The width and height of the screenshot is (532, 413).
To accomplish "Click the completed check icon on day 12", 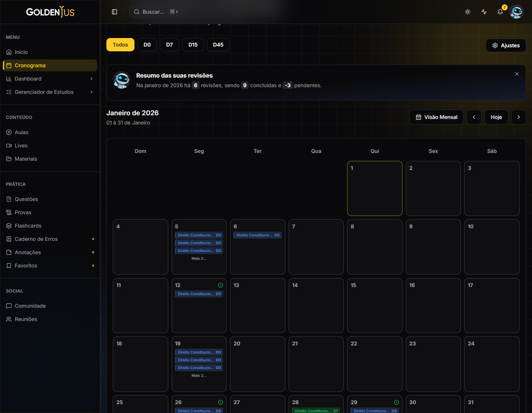I will [221, 285].
